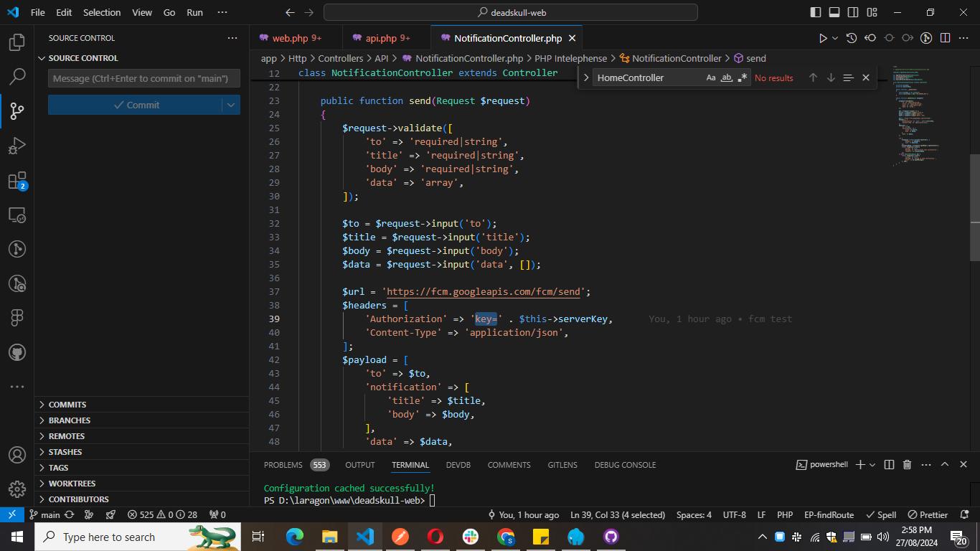The width and height of the screenshot is (980, 551).
Task: Click the commit message input field
Action: click(x=143, y=78)
